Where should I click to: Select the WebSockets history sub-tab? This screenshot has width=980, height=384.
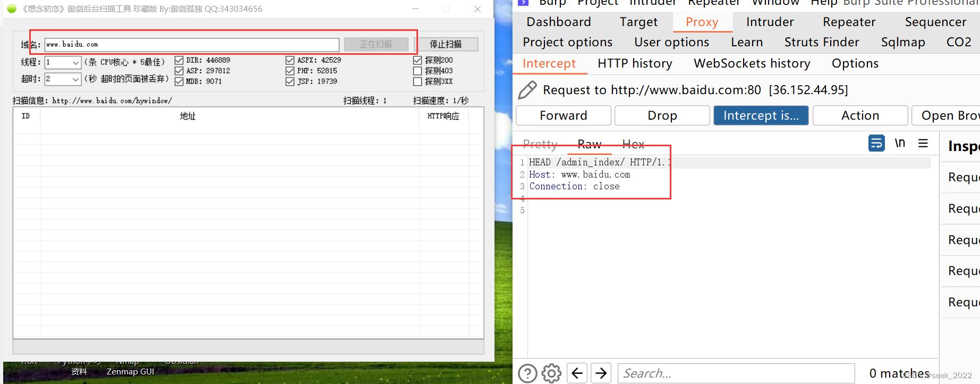(x=752, y=63)
